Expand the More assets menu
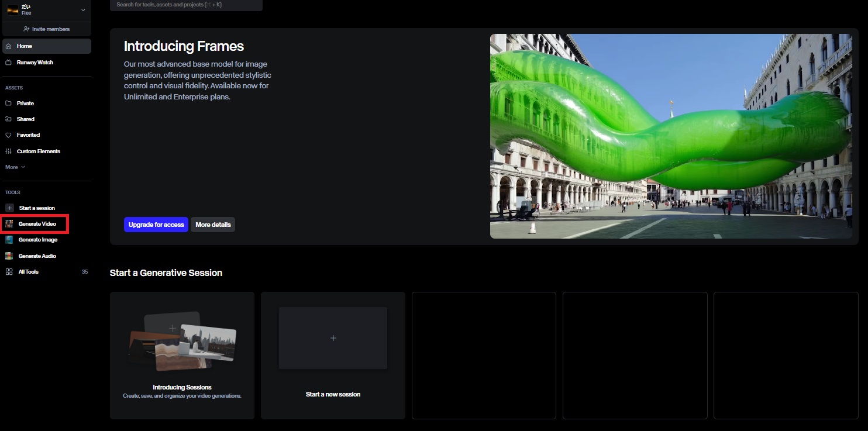 tap(15, 167)
